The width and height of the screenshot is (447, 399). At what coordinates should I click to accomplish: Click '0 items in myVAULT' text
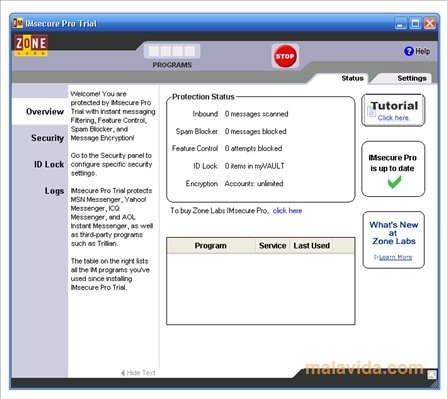click(x=254, y=166)
